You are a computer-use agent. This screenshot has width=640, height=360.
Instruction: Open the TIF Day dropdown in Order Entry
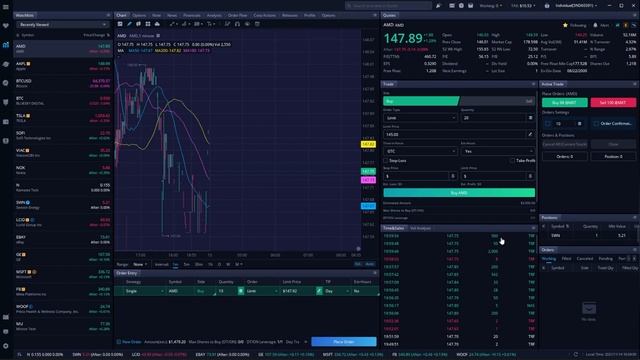pos(337,291)
